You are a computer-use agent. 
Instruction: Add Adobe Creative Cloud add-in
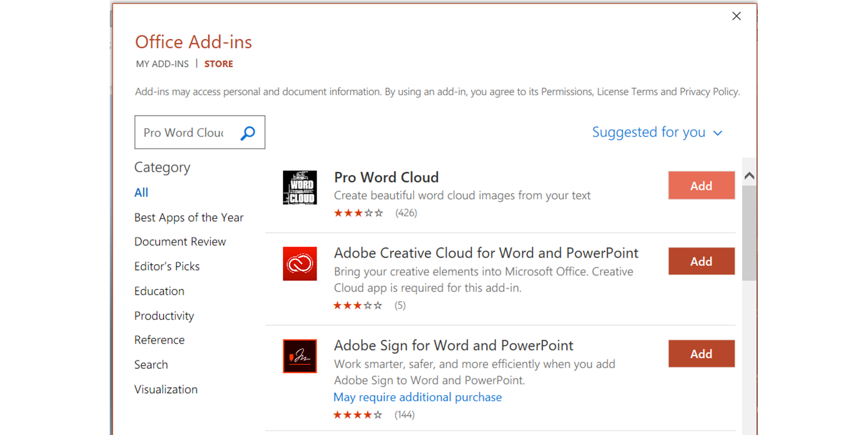pos(701,261)
